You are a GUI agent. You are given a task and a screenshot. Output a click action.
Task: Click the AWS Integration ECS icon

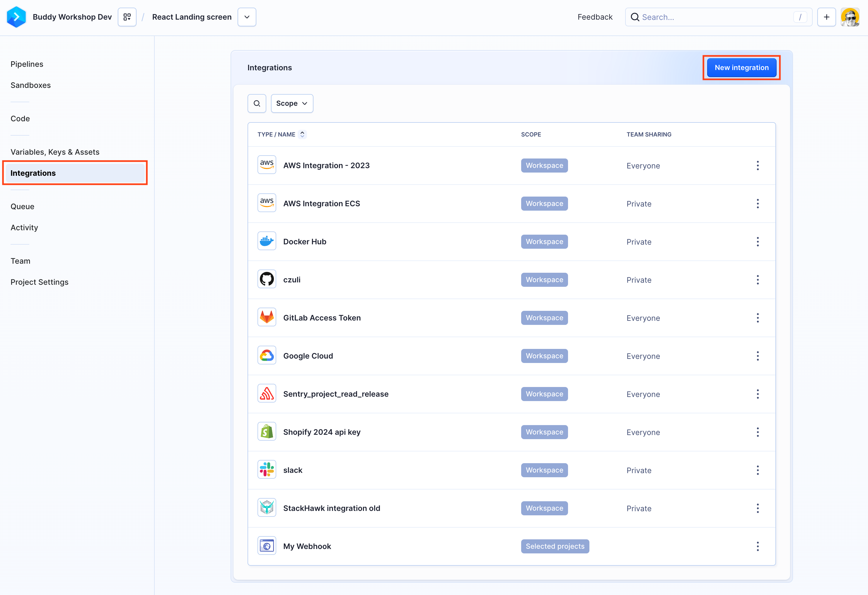click(x=267, y=203)
